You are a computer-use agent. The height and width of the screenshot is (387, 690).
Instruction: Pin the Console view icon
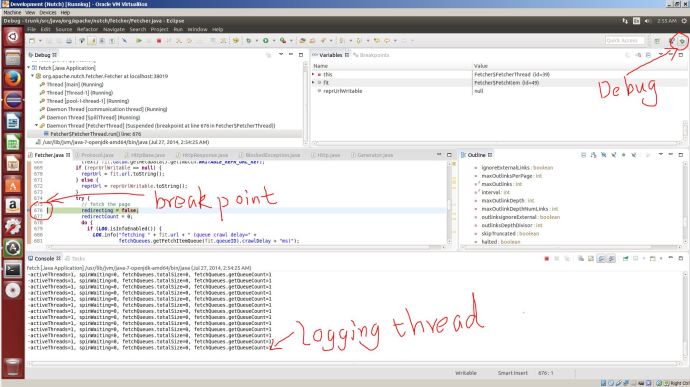(x=625, y=258)
